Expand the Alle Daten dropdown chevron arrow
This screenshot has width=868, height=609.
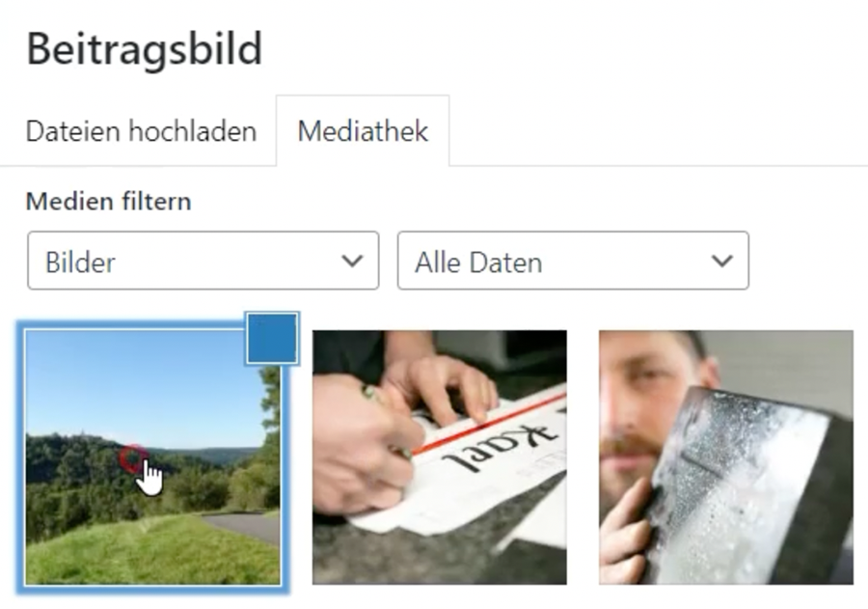click(x=721, y=261)
